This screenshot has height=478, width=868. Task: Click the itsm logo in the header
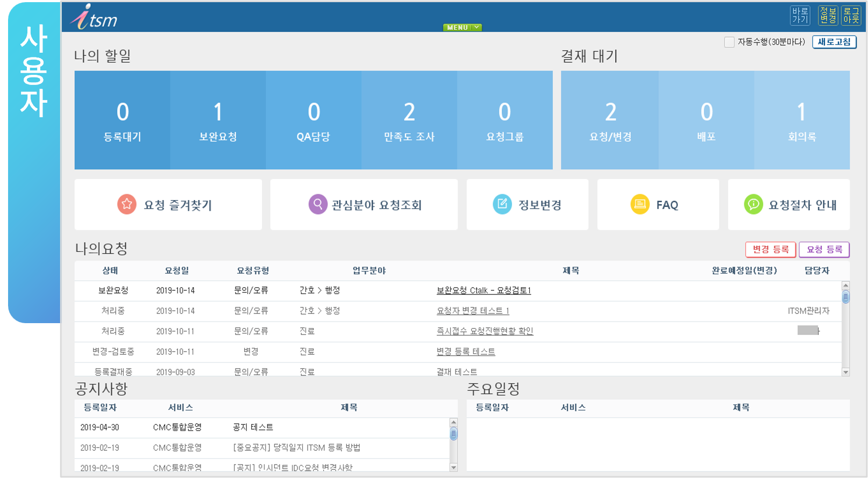95,18
